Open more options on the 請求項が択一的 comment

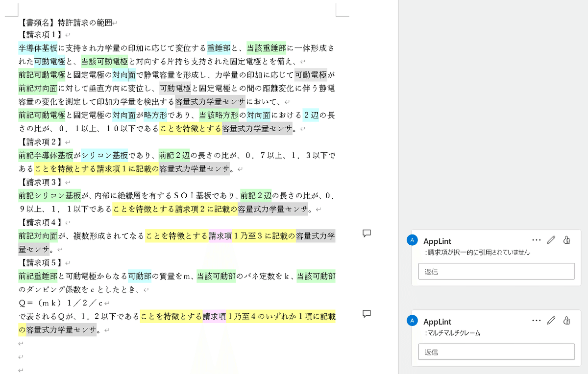coord(537,240)
